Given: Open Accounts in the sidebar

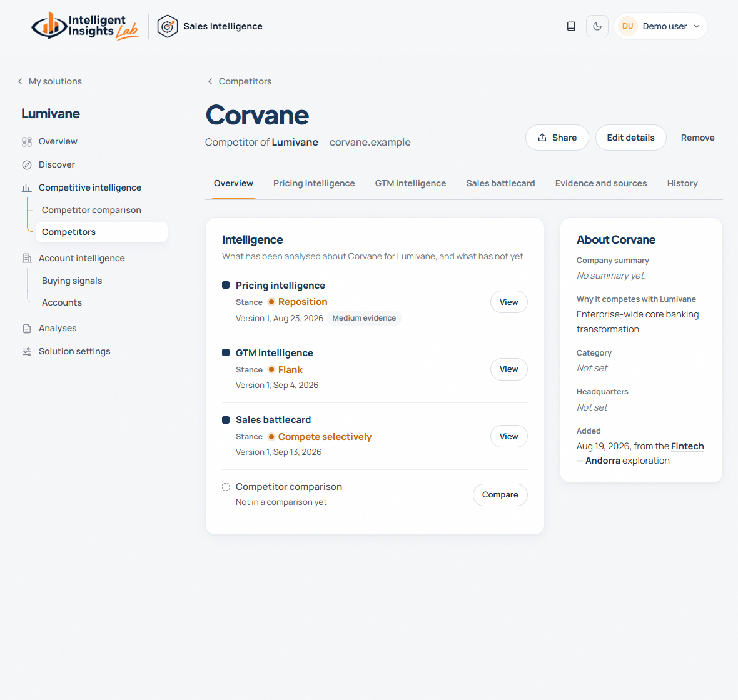Looking at the screenshot, I should click(62, 302).
